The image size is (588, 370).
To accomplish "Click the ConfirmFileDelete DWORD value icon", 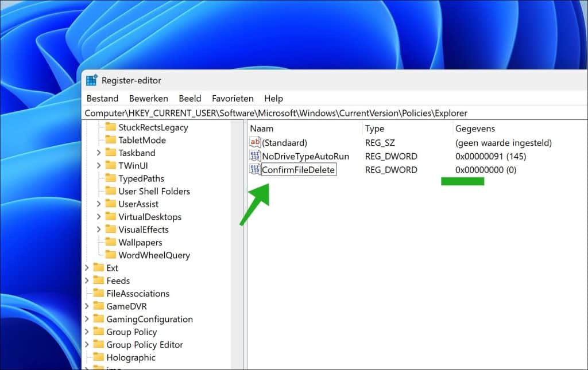I will (x=255, y=170).
